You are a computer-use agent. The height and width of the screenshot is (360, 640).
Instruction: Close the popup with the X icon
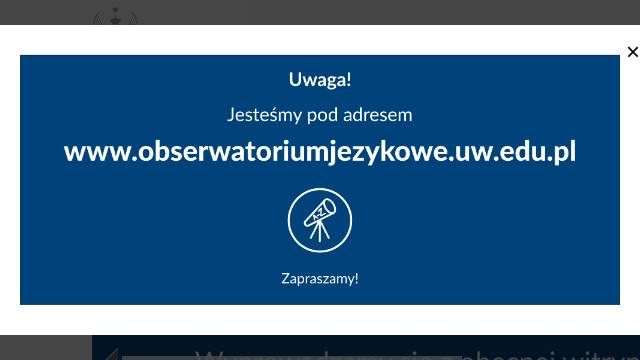pyautogui.click(x=633, y=52)
